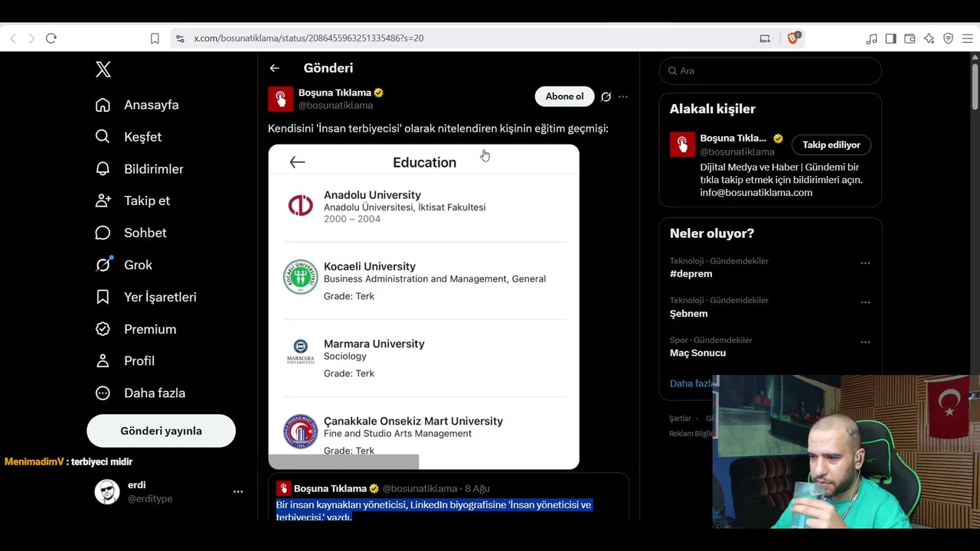Open Boşuna Tıklama in Alakalı kişiler
The width and height of the screenshot is (980, 551).
733,139
